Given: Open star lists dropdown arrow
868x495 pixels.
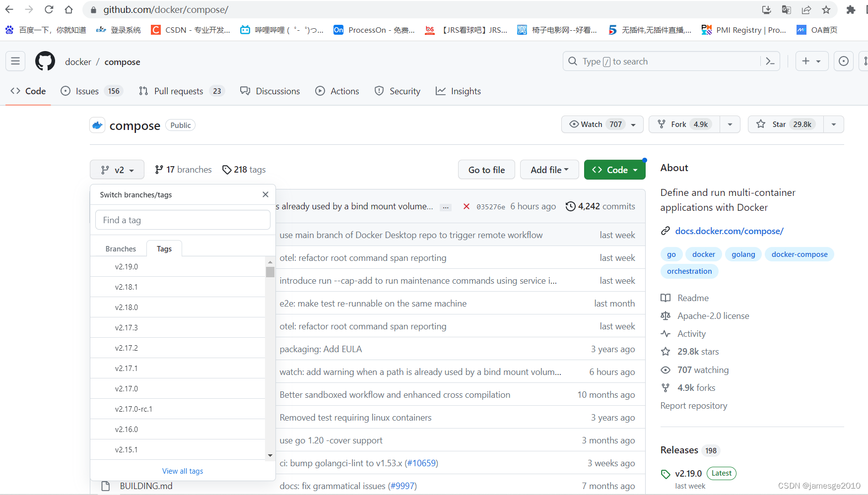Looking at the screenshot, I should tap(834, 124).
